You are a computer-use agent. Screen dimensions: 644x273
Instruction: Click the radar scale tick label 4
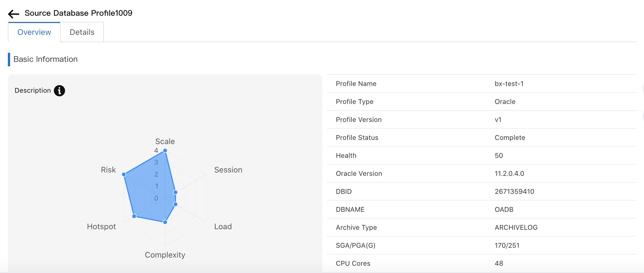coord(156,150)
